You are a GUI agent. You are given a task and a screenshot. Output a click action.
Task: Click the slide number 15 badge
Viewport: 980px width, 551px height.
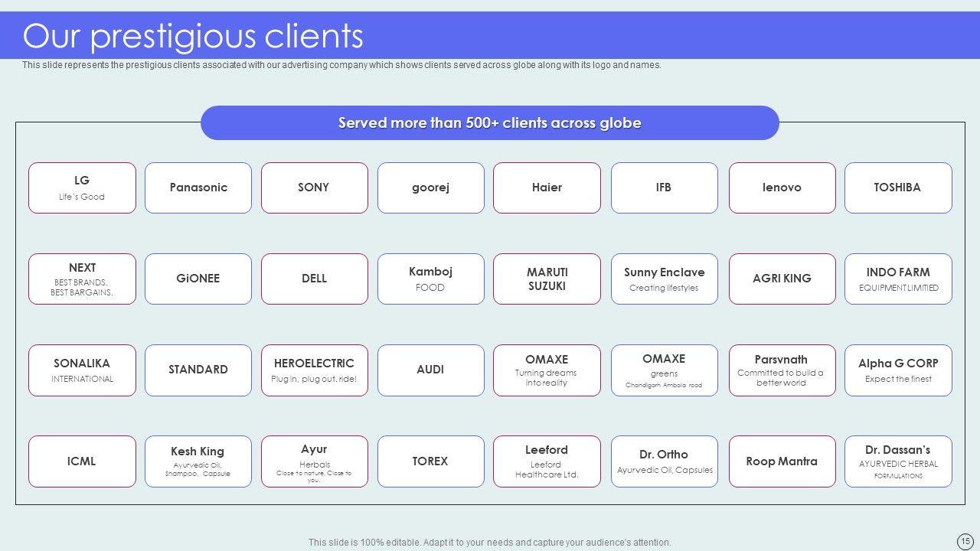pyautogui.click(x=965, y=540)
